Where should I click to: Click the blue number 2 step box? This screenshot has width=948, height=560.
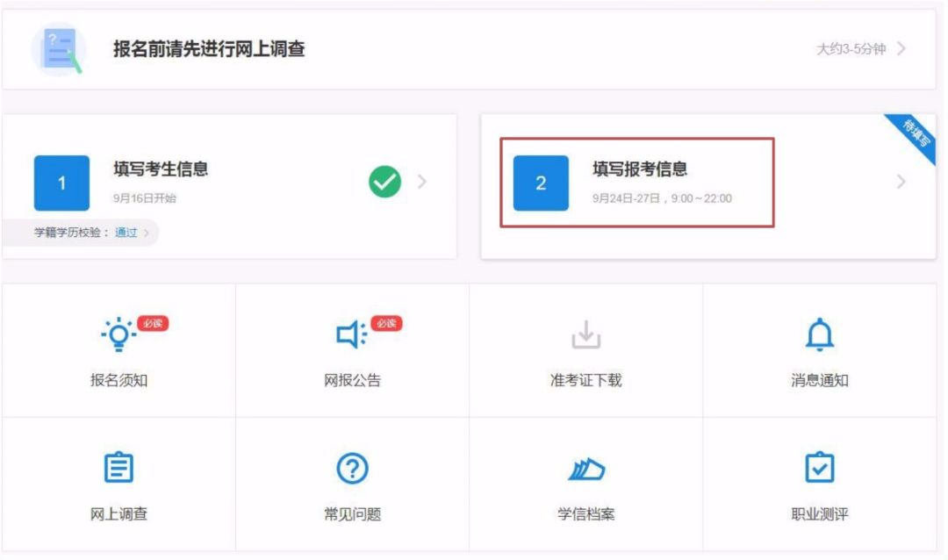[541, 183]
